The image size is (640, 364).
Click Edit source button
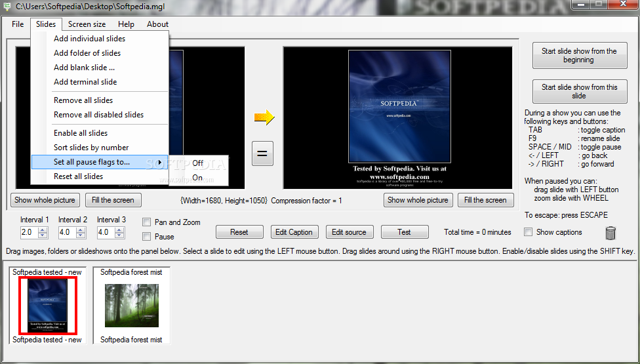click(x=349, y=232)
